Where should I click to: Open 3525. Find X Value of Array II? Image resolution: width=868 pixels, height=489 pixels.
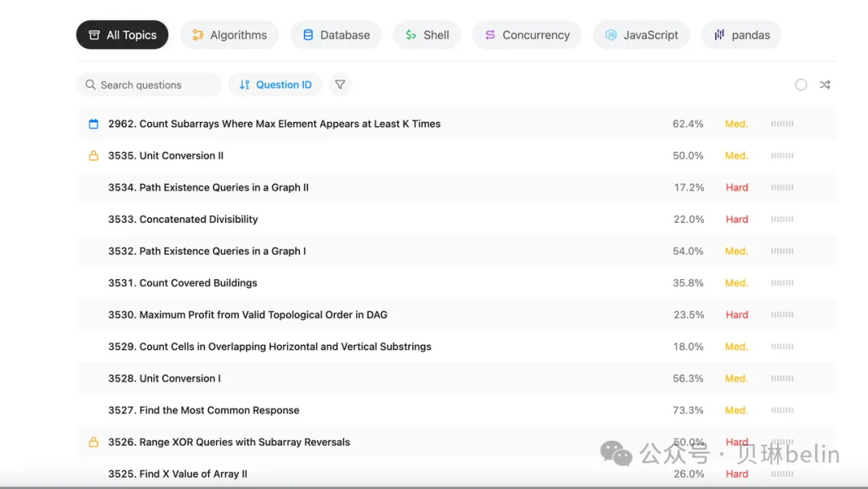pos(178,474)
